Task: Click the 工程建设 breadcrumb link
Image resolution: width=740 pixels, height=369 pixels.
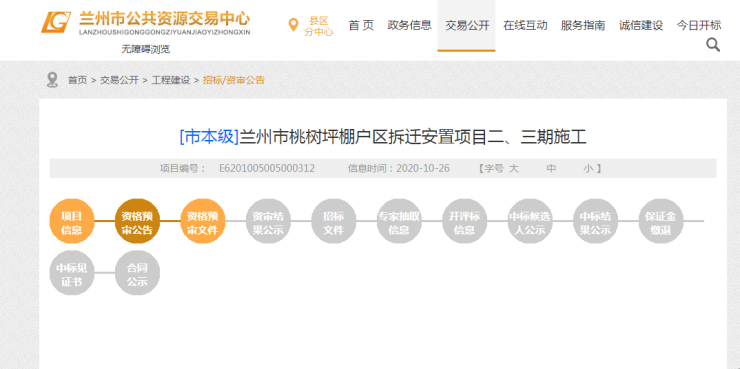Action: [170, 80]
